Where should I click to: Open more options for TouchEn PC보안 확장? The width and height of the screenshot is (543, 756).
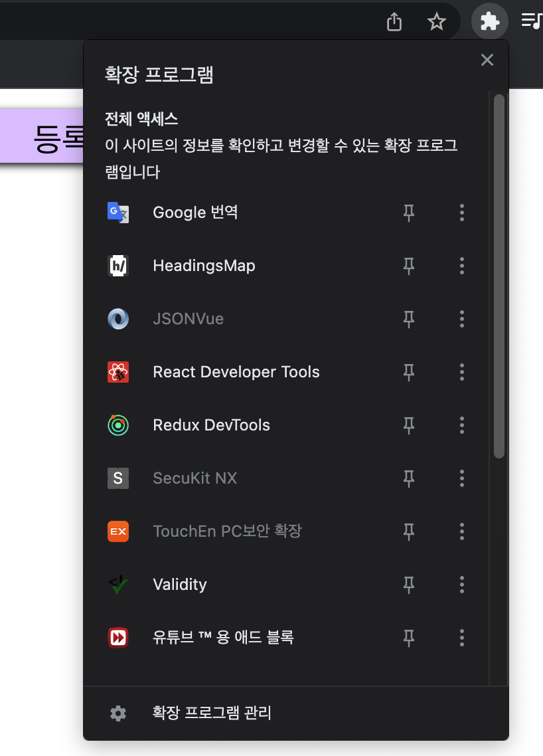point(461,531)
